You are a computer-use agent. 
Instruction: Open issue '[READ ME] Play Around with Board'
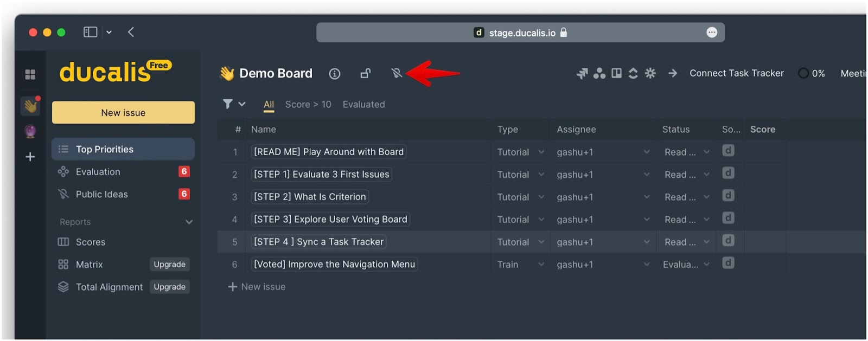(329, 152)
